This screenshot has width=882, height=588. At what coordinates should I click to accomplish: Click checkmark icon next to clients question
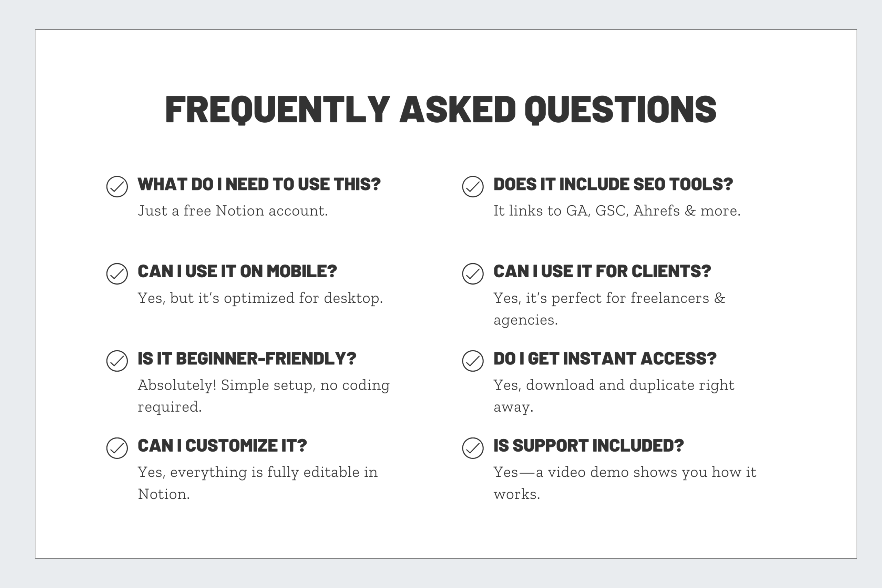point(472,274)
